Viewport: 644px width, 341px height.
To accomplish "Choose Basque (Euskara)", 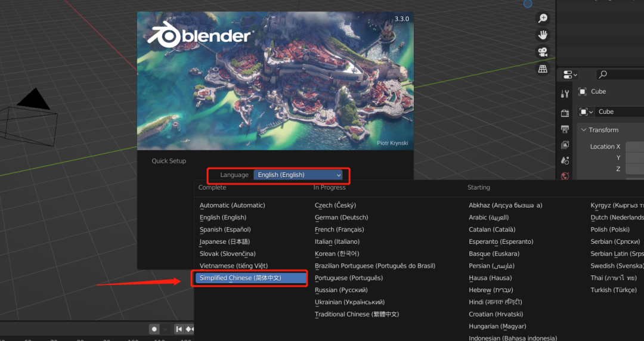I will [x=494, y=254].
